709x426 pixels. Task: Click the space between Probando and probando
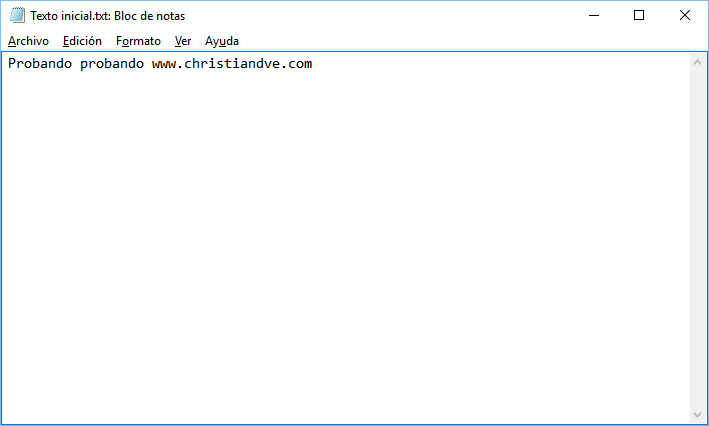tap(76, 64)
